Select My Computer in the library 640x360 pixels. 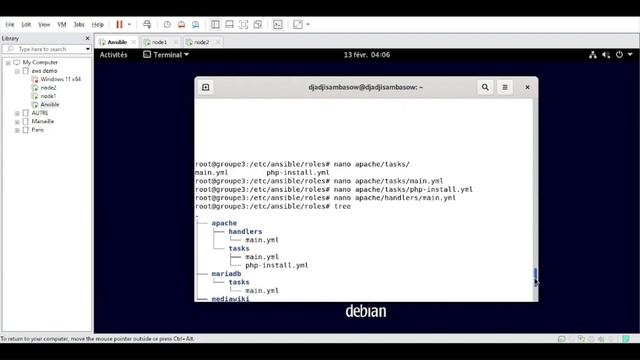(40, 62)
